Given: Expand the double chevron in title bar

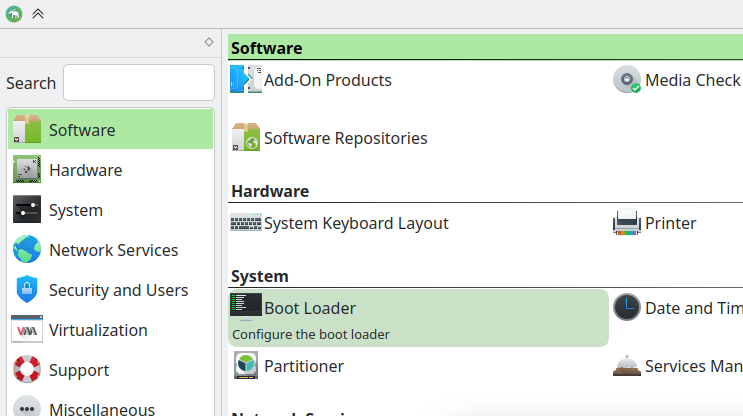Looking at the screenshot, I should [x=38, y=14].
